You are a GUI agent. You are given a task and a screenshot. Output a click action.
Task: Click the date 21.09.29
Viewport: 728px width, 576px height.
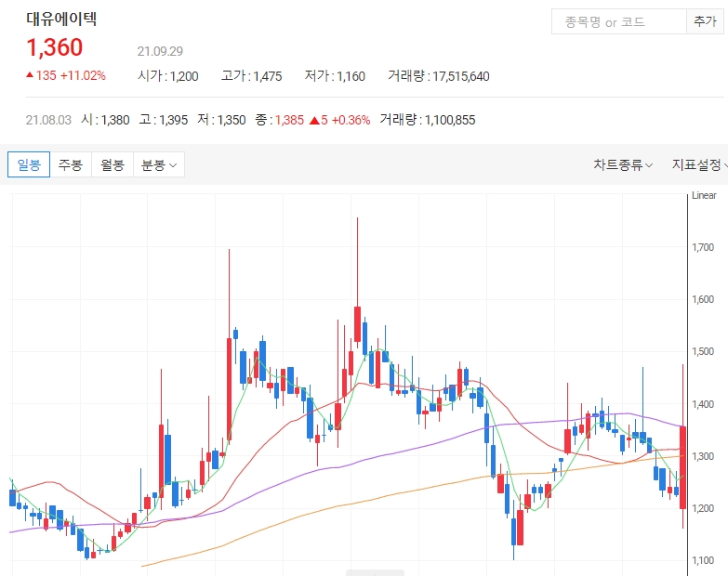point(160,51)
